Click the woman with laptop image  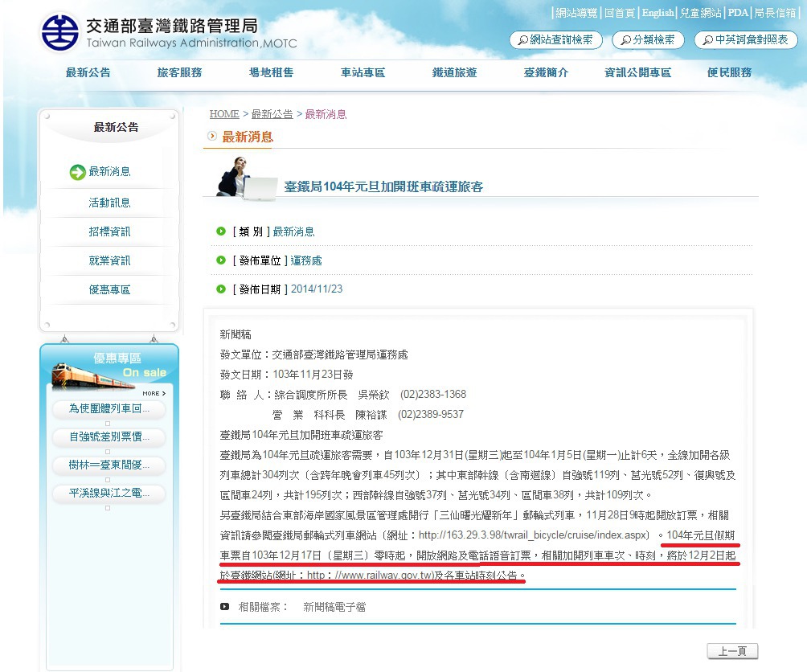246,178
